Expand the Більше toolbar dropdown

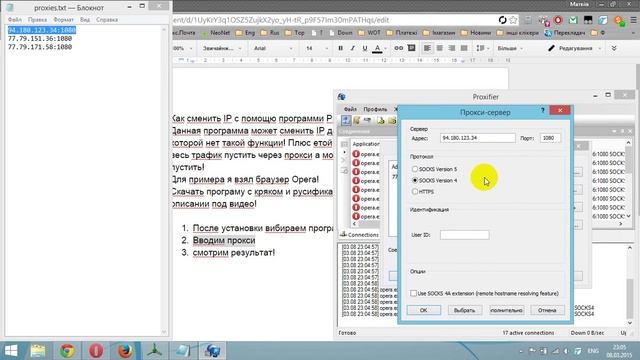[x=510, y=48]
